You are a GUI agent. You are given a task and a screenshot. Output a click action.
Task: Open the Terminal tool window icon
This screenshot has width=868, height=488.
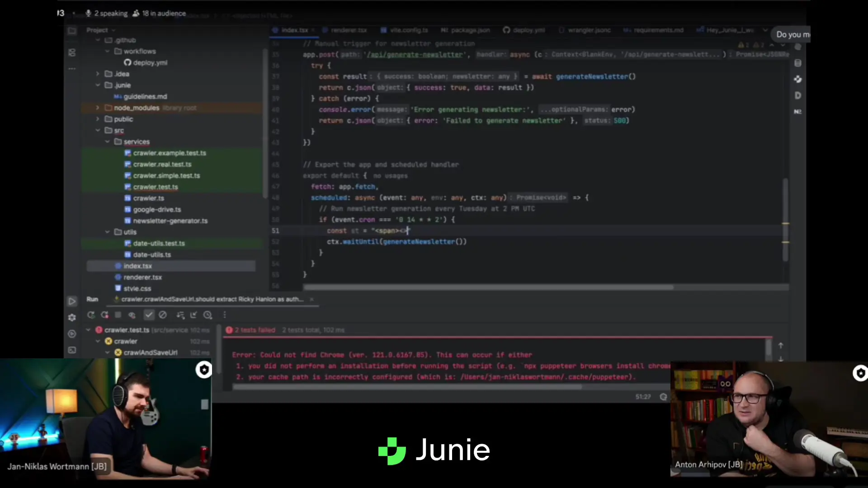tap(72, 350)
